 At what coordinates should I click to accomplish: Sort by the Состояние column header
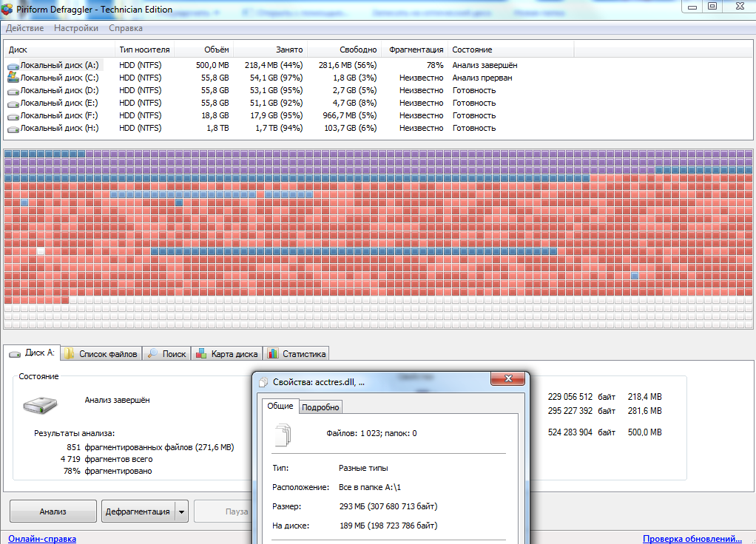[x=511, y=50]
